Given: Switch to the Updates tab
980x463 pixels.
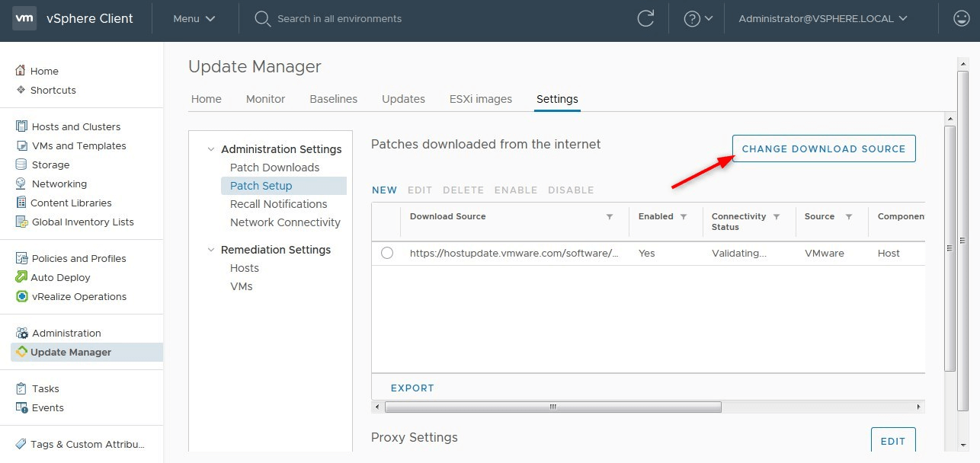Looking at the screenshot, I should pos(403,99).
